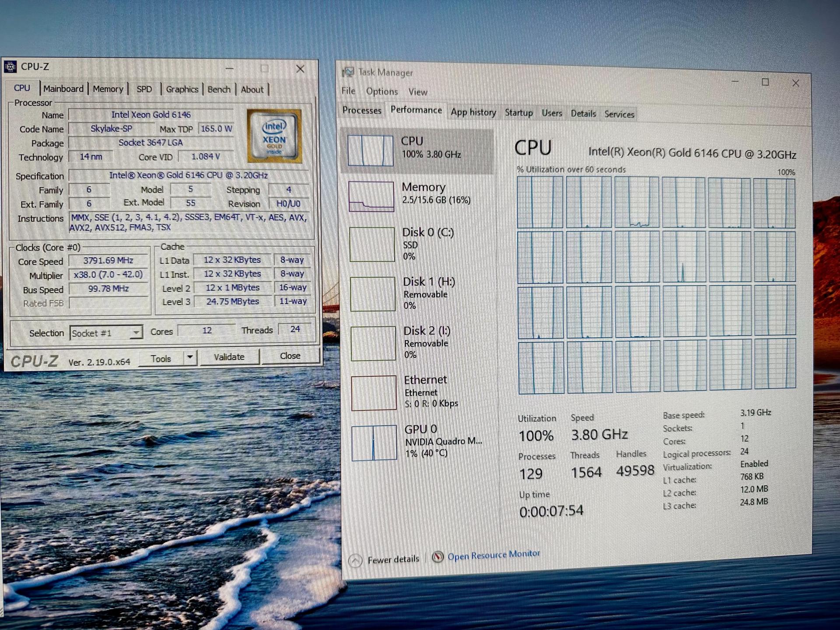This screenshot has height=630, width=840.
Task: Click the Task Manager icon in title bar
Action: [348, 72]
